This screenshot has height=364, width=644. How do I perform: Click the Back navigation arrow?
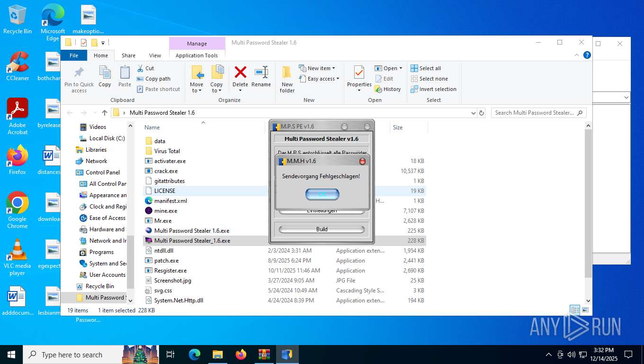click(x=70, y=113)
